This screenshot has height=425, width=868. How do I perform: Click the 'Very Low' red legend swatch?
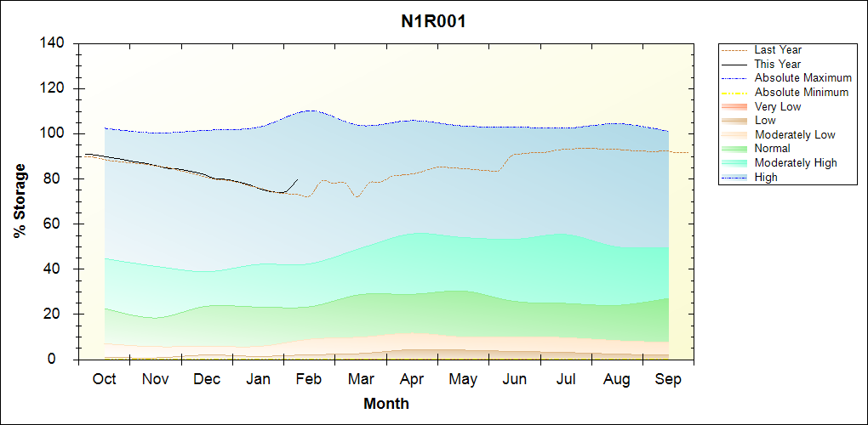(x=734, y=106)
